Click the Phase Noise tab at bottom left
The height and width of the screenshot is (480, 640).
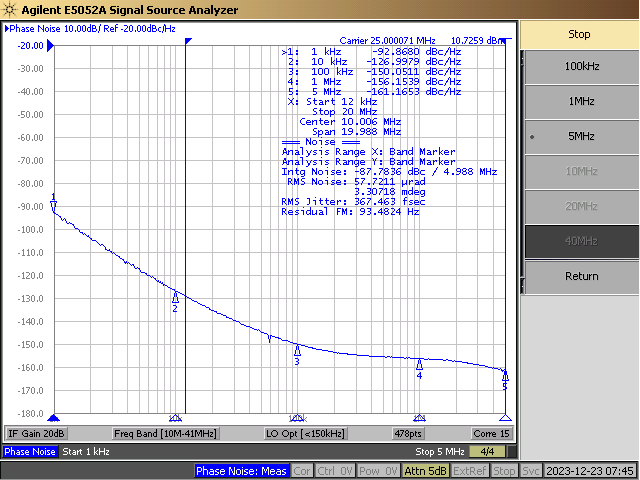(x=30, y=452)
